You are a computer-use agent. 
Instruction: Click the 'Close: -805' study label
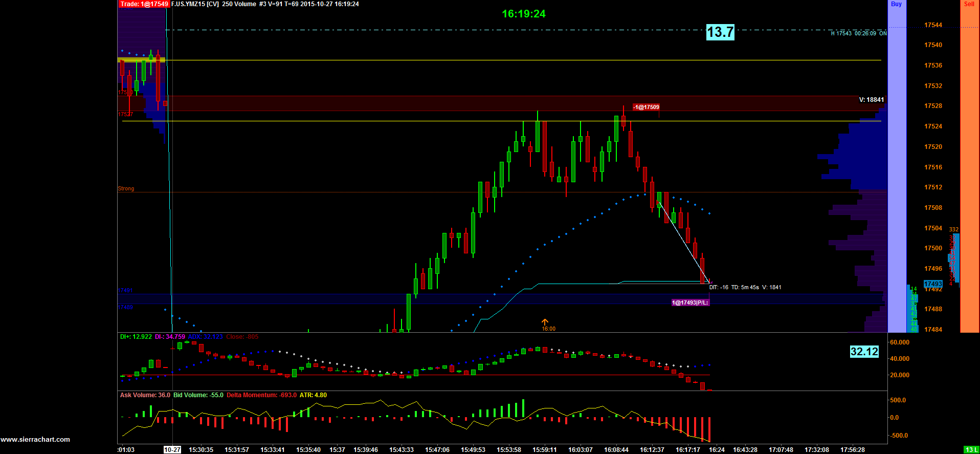pyautogui.click(x=242, y=337)
